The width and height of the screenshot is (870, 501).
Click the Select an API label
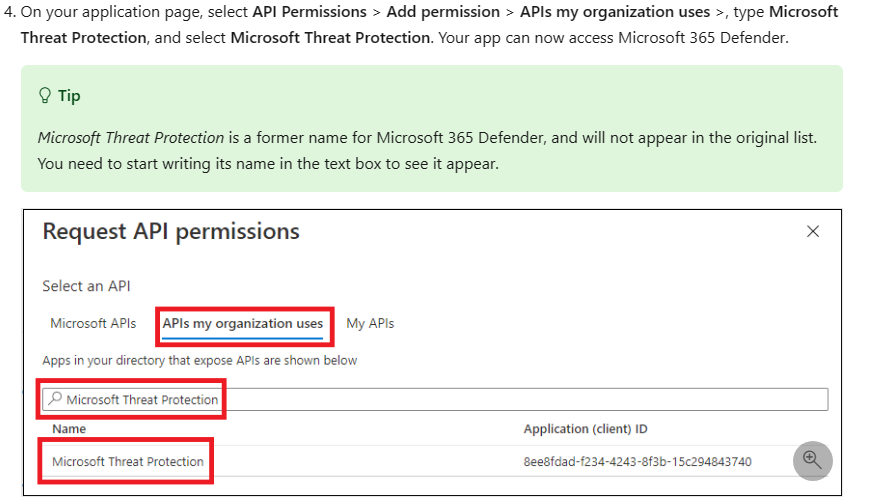click(x=86, y=286)
